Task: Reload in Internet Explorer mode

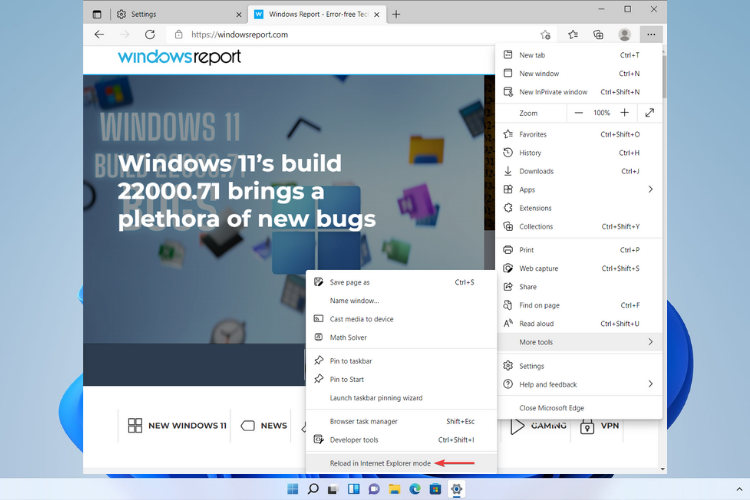Action: click(401, 463)
